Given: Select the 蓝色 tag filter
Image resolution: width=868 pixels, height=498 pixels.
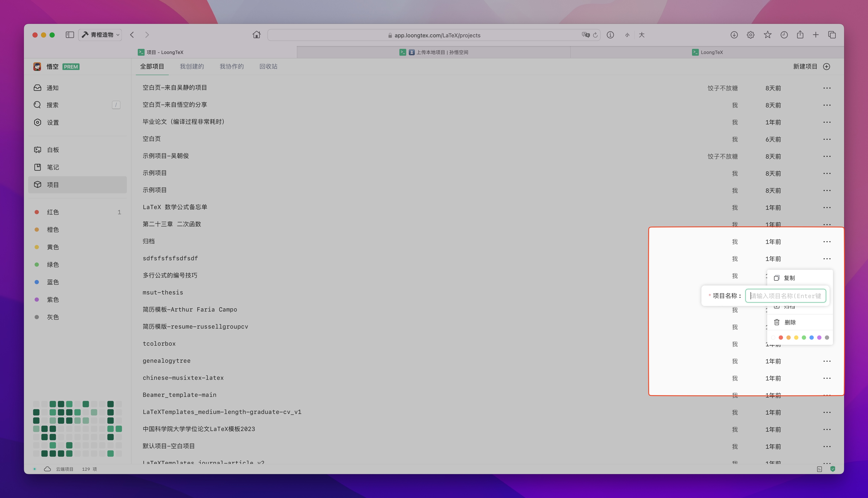Looking at the screenshot, I should coord(53,282).
